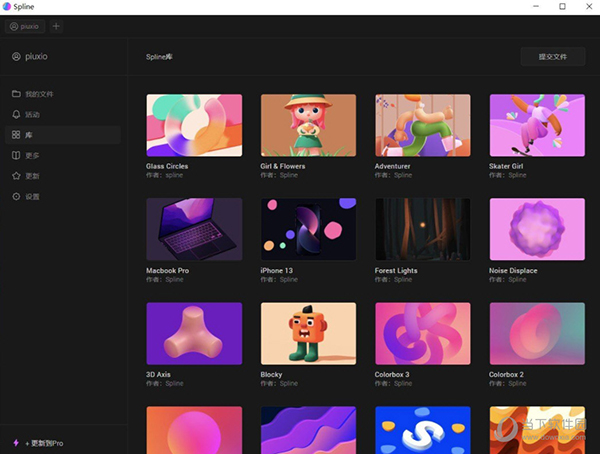Add a new tab with the plus button

click(x=56, y=26)
